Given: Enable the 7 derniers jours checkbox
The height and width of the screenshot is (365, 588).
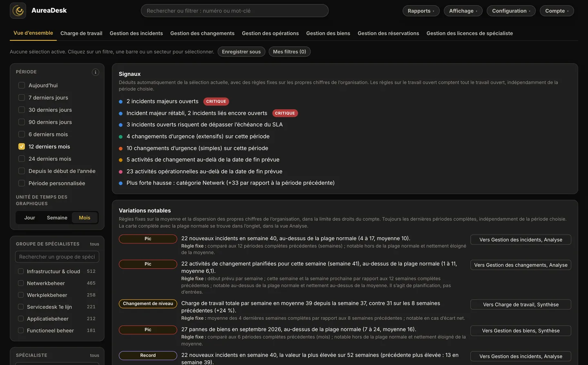Looking at the screenshot, I should tap(22, 97).
